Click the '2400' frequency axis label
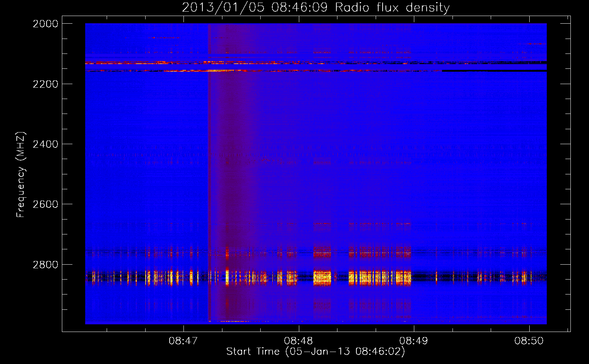 [46, 144]
